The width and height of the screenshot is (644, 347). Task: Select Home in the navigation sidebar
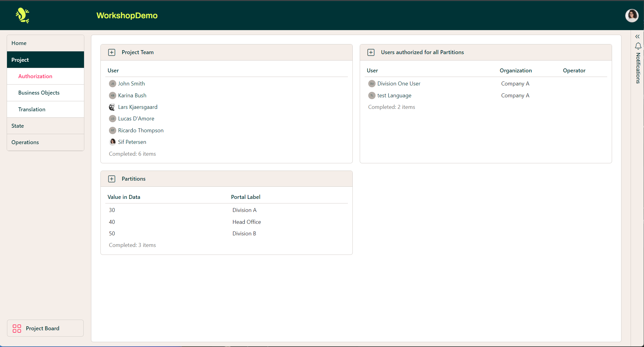[x=19, y=43]
